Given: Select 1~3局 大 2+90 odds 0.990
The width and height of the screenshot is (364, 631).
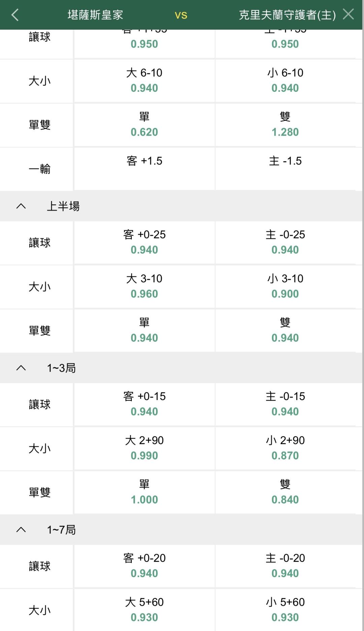Looking at the screenshot, I should click(144, 448).
